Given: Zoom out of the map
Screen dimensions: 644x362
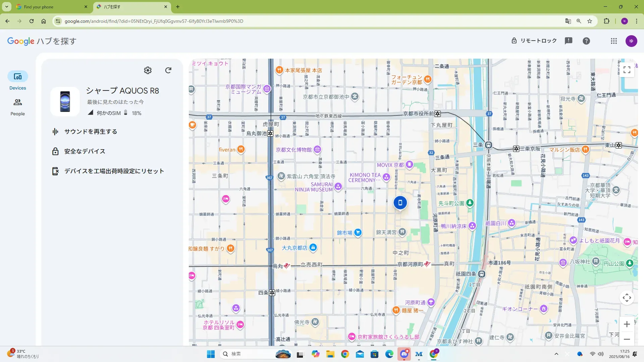Looking at the screenshot, I should click(627, 339).
